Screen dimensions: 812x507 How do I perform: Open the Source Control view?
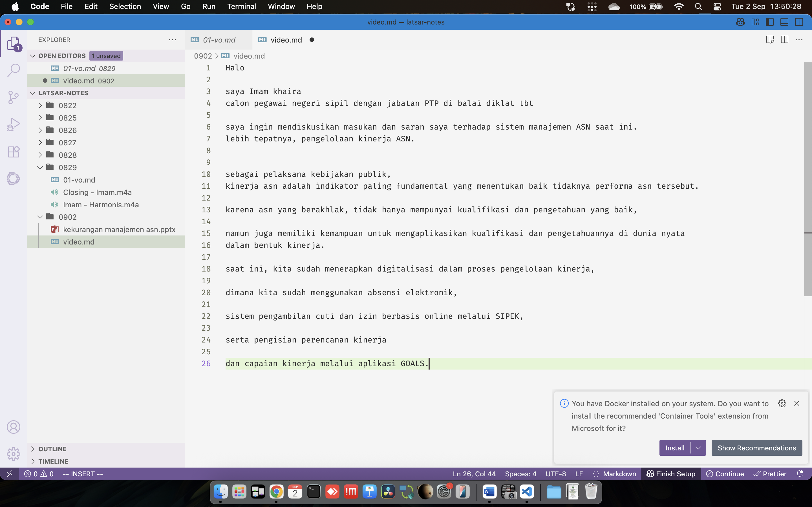pos(14,97)
